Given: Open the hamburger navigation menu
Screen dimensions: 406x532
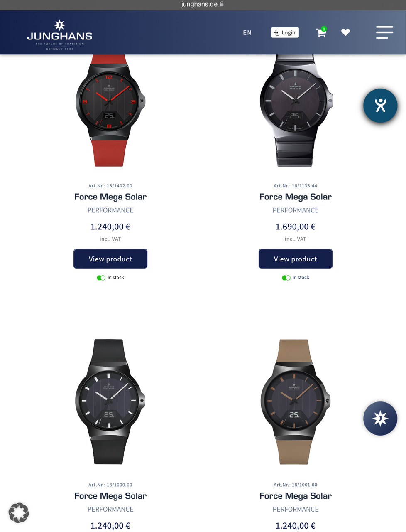Looking at the screenshot, I should coord(384,32).
